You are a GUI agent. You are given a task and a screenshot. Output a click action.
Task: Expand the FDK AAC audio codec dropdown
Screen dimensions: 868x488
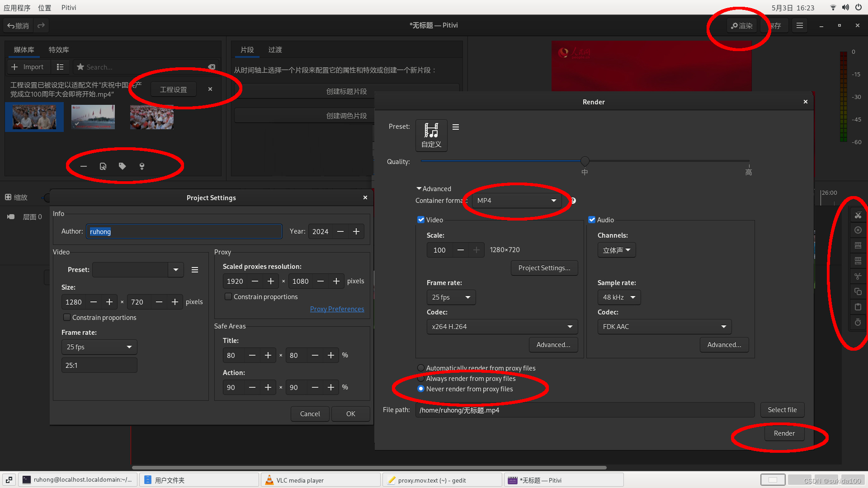tap(665, 327)
